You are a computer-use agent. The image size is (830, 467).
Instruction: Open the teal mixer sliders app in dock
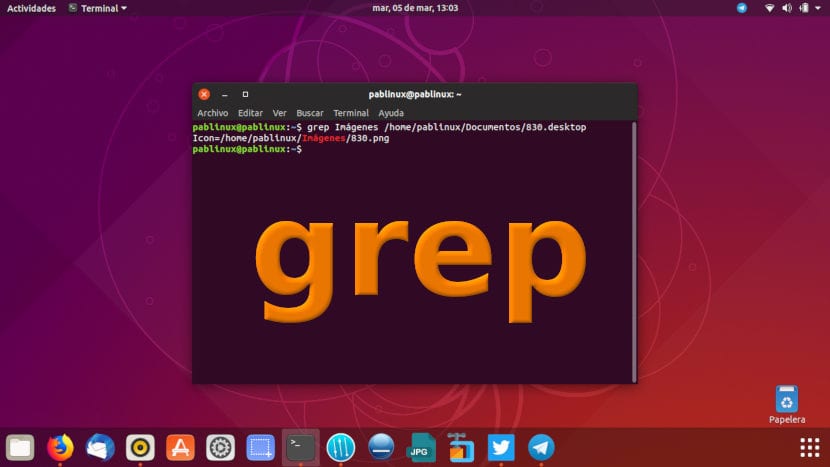click(x=340, y=448)
